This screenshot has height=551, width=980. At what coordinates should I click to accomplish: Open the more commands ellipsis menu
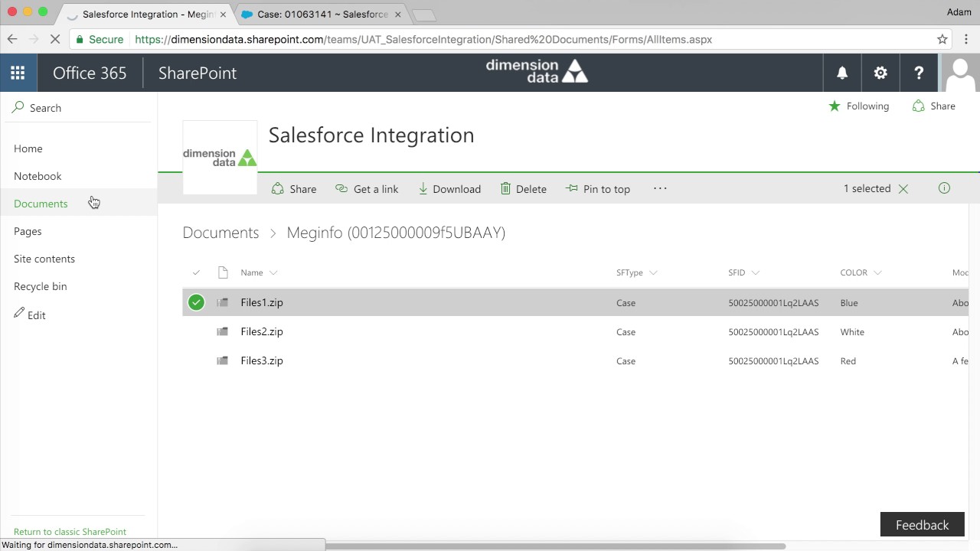coord(660,188)
